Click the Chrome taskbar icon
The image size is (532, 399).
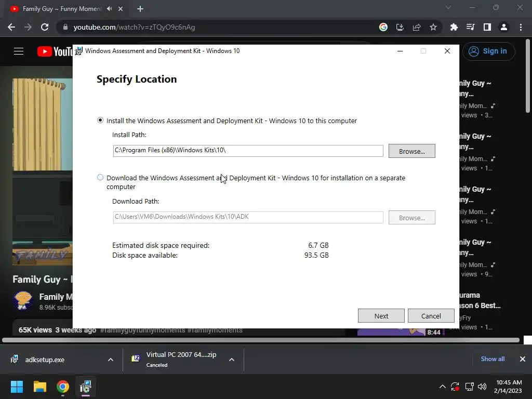[x=63, y=387]
